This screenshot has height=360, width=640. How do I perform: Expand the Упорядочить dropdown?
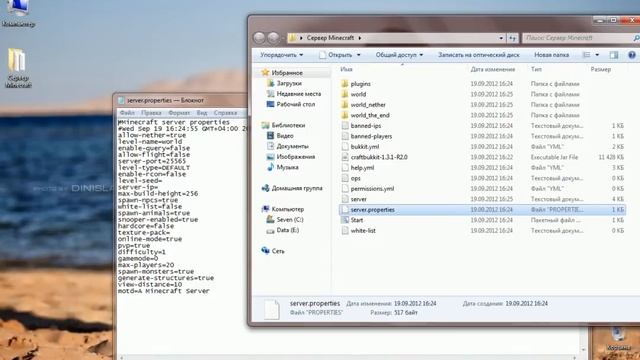[282, 55]
